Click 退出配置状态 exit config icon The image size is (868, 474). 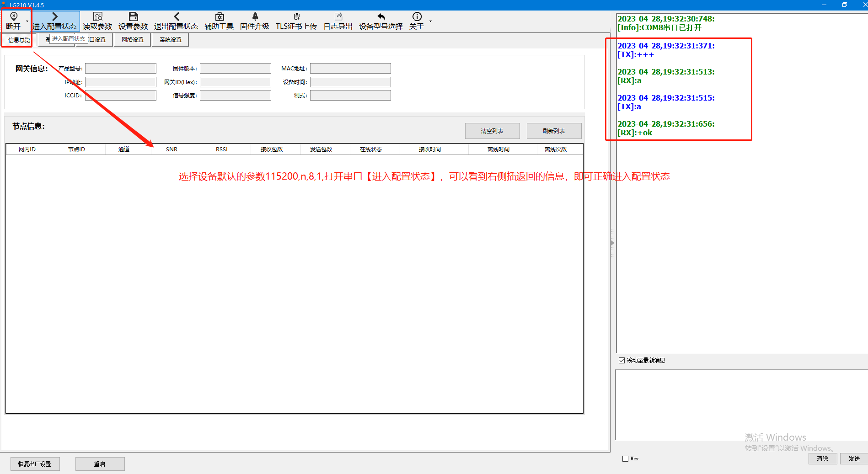coord(176,17)
